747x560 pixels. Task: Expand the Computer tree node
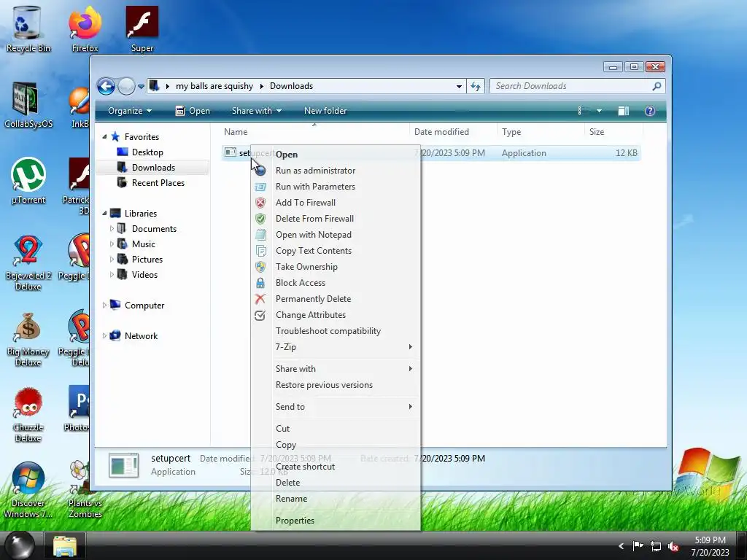pos(104,306)
